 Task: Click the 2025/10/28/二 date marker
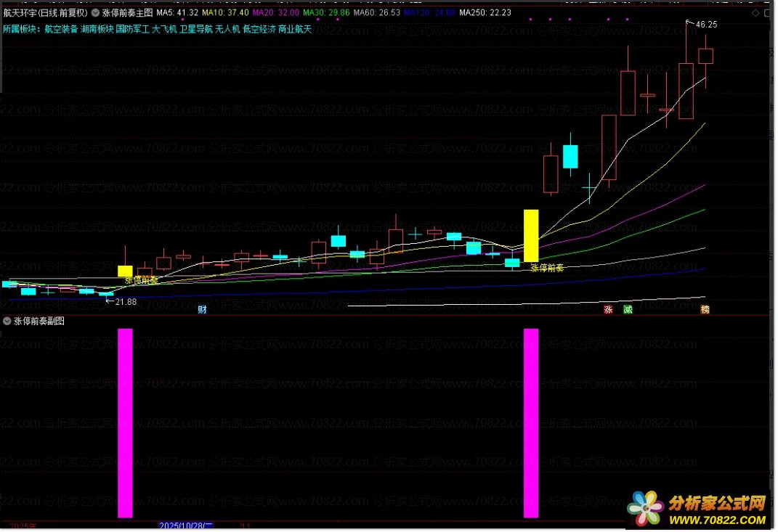[x=186, y=525]
